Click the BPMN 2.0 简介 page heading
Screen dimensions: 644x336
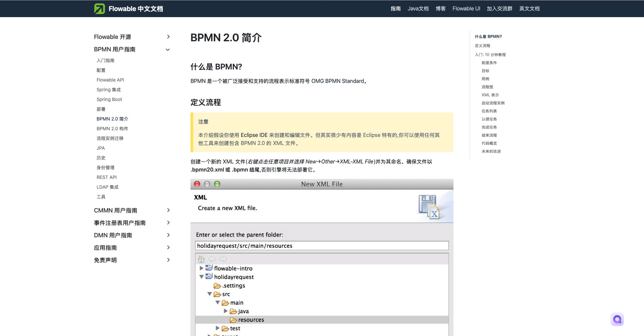[x=226, y=38]
